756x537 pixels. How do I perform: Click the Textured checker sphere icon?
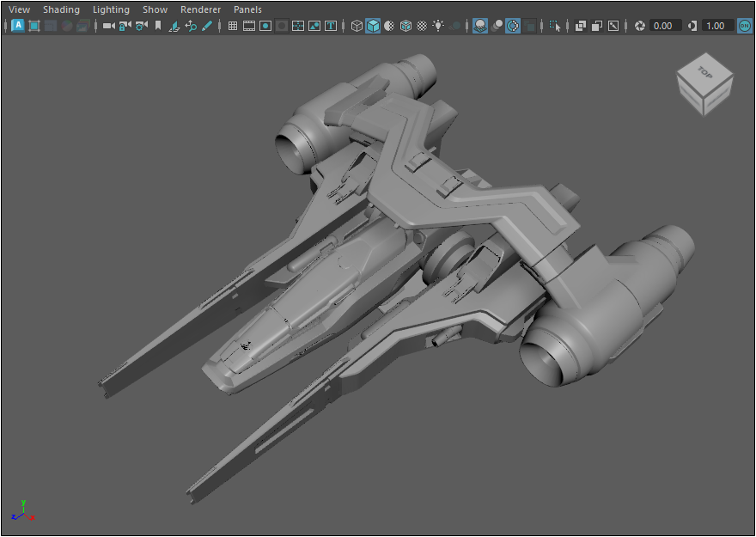point(422,26)
